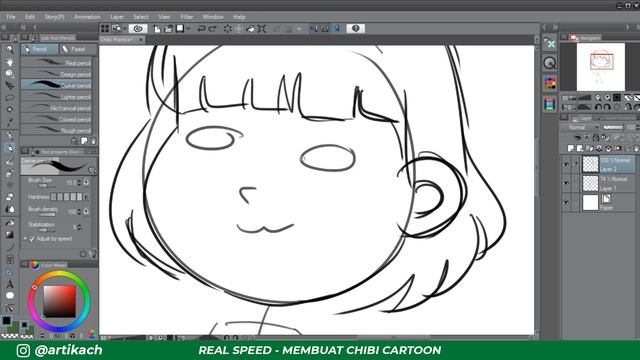Select the Eyedropper tool

coord(10,122)
